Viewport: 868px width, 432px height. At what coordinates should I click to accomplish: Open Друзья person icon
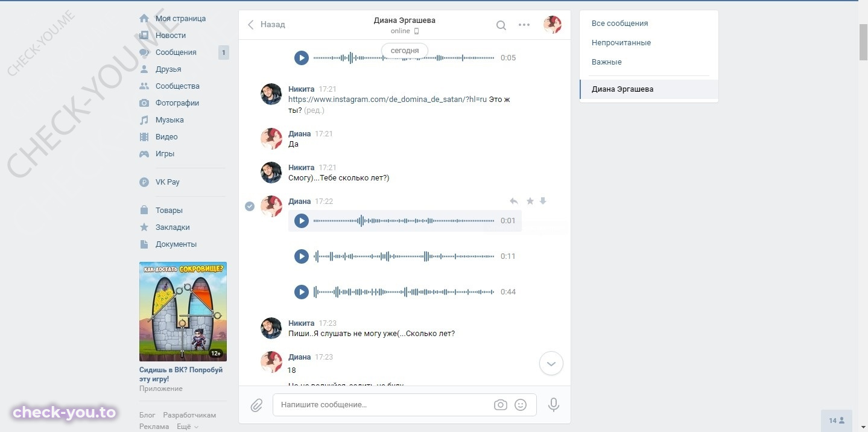[x=144, y=69]
